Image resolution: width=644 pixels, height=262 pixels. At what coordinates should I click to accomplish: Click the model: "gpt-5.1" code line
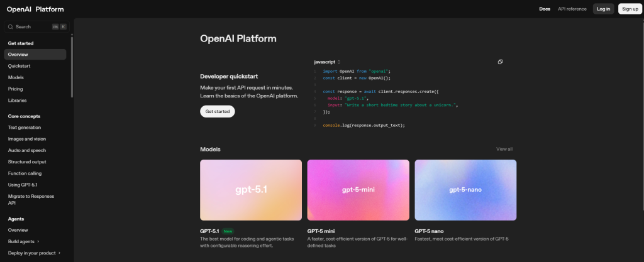[x=348, y=99]
